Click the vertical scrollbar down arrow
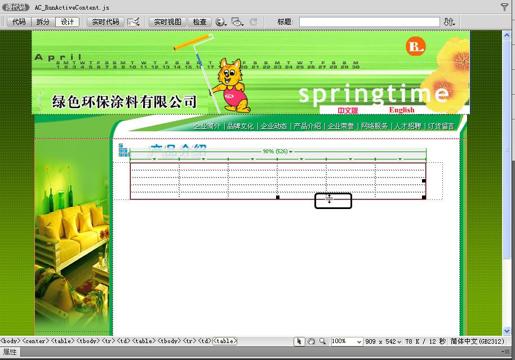Viewport: 515px width, 360px height. 507,331
